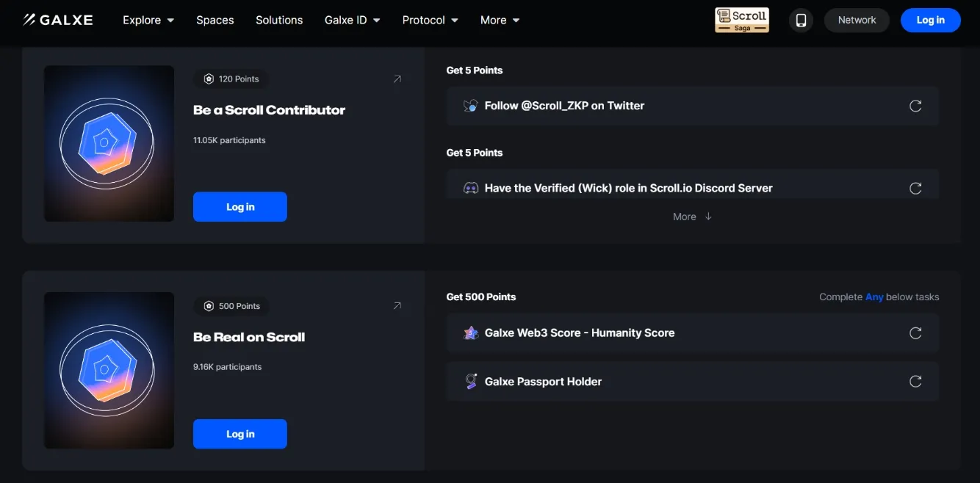Image resolution: width=980 pixels, height=483 pixels.
Task: Click the Network button
Action: pos(857,21)
